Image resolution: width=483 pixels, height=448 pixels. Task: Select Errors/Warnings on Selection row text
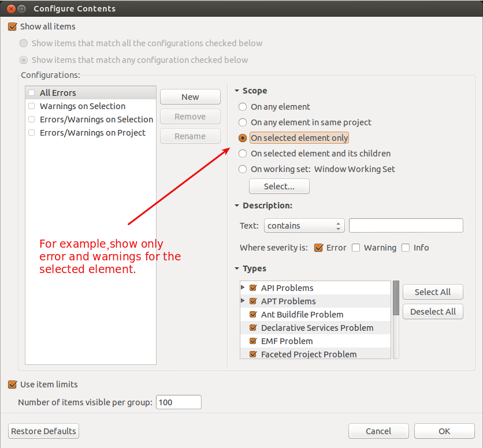(96, 120)
